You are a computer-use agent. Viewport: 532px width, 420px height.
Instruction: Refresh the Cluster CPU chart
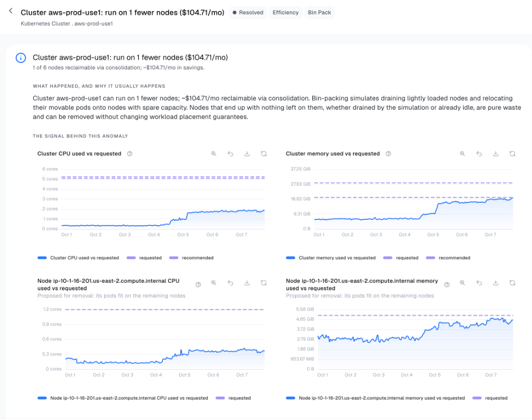coord(263,154)
